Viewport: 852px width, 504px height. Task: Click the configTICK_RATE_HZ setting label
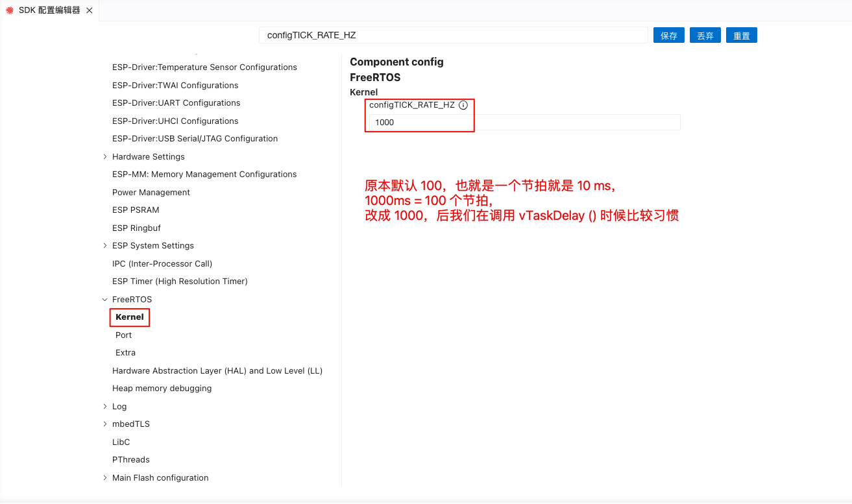click(412, 105)
